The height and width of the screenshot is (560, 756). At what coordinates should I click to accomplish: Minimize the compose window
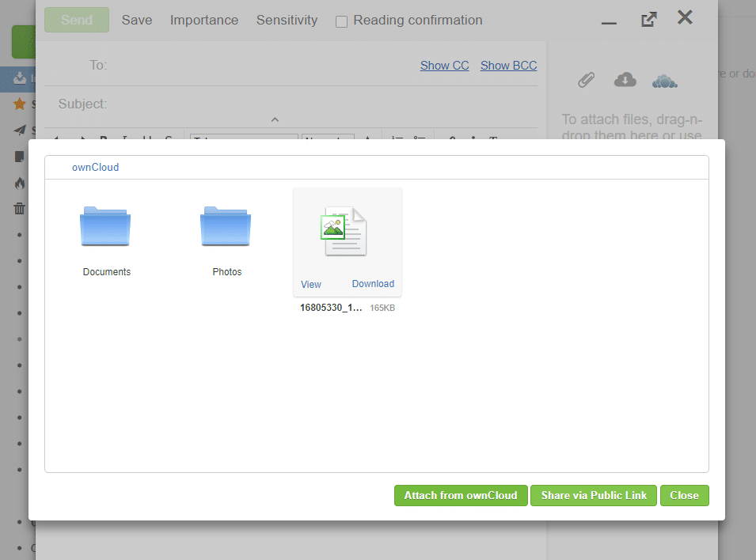pyautogui.click(x=609, y=23)
